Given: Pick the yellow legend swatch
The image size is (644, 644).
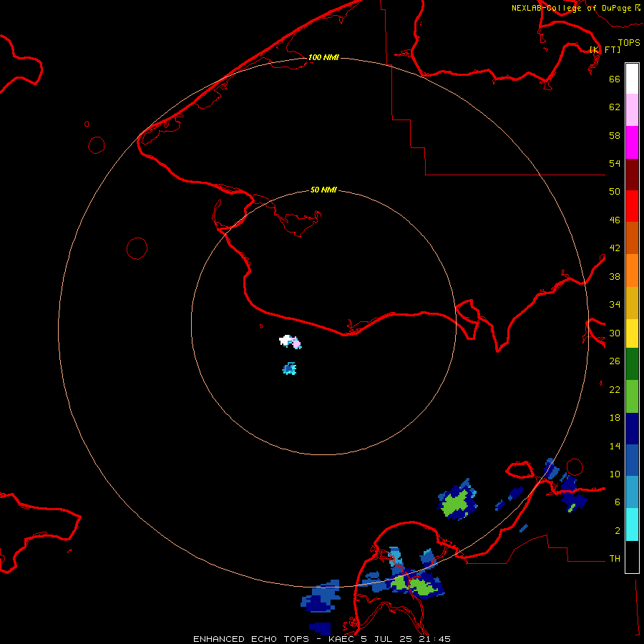Looking at the screenshot, I should tap(632, 333).
